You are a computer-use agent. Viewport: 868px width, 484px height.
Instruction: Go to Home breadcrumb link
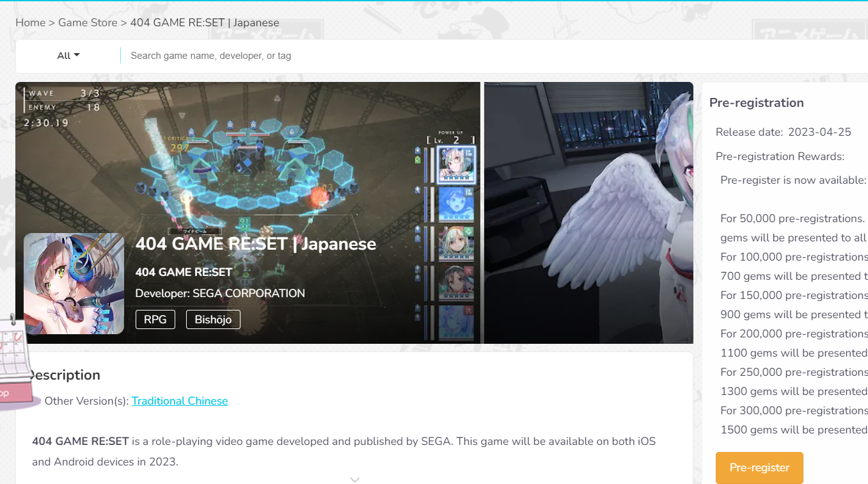coord(30,22)
